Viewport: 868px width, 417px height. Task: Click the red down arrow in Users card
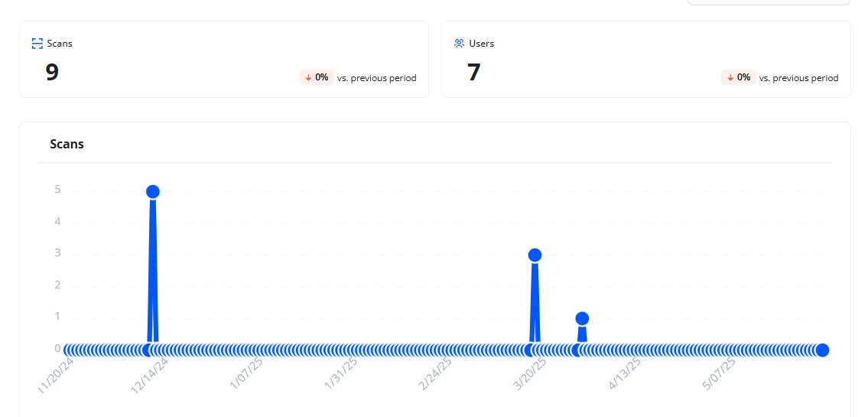pos(730,77)
